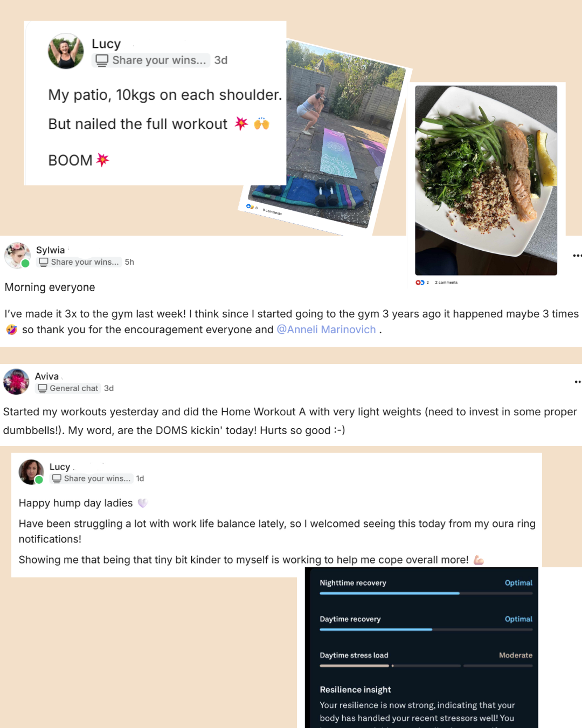This screenshot has width=582, height=728.
Task: Open three-dot options on Aviva's post
Action: point(578,382)
